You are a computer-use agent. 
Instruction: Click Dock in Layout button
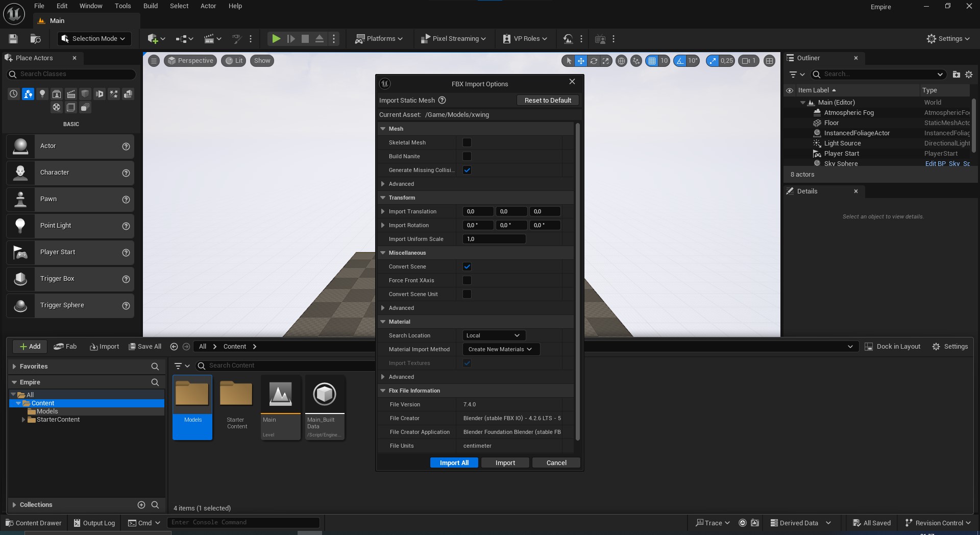[893, 347]
